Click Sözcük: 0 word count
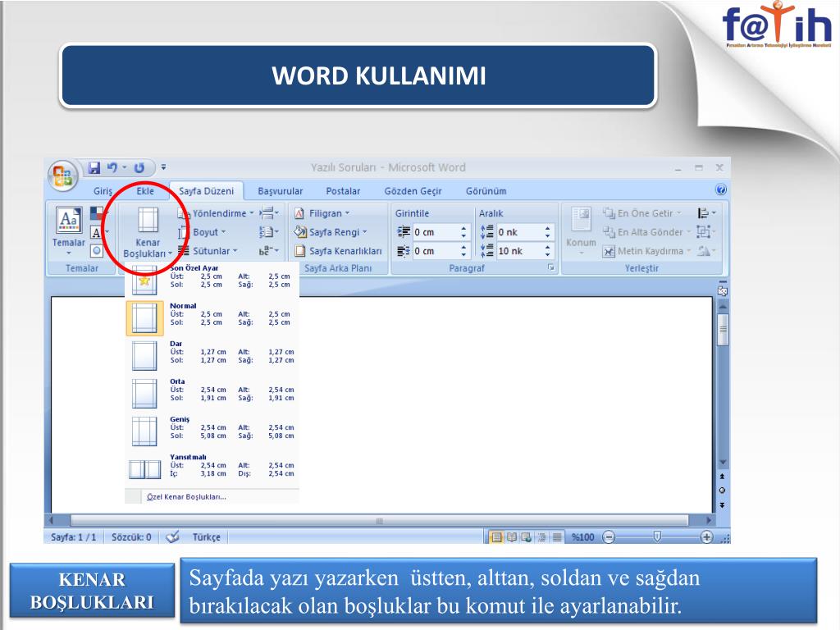The width and height of the screenshot is (840, 630). 131,536
